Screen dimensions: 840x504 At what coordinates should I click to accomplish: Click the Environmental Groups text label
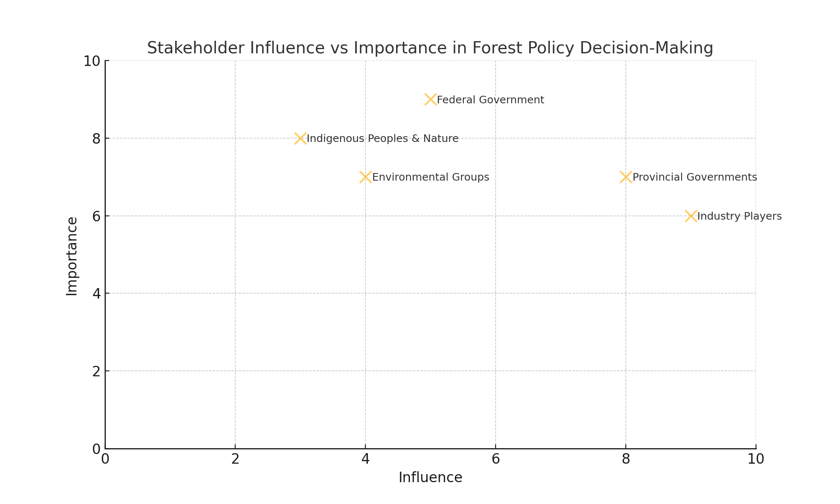point(430,177)
